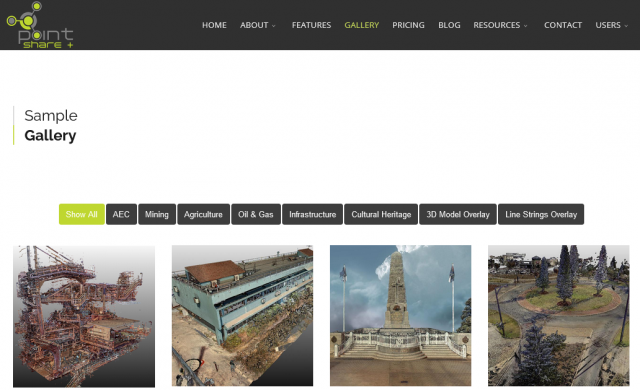The height and width of the screenshot is (390, 640).
Task: Filter gallery by Cultural Heritage
Action: [x=381, y=214]
